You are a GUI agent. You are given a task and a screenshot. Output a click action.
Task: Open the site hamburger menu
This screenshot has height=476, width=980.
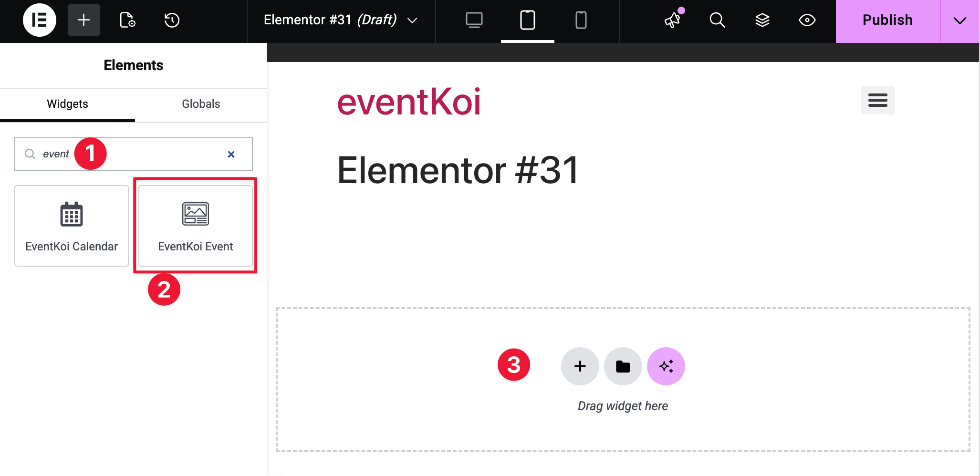tap(877, 100)
